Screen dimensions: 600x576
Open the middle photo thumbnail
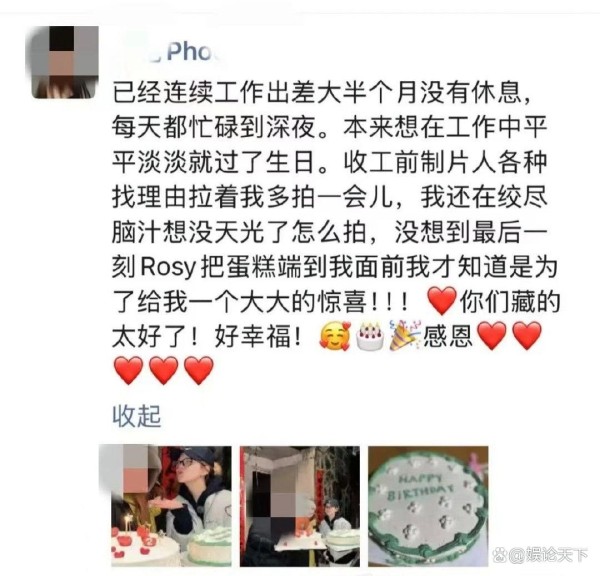click(300, 506)
